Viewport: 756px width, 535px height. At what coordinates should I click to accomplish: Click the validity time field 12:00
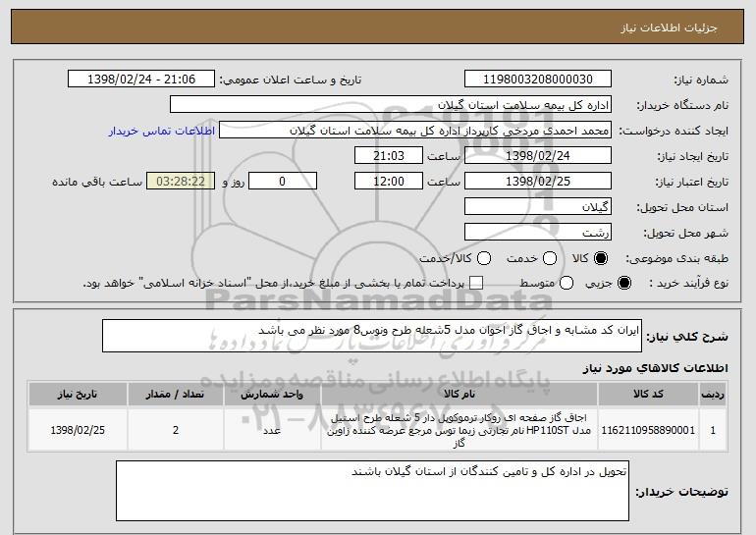(x=389, y=182)
